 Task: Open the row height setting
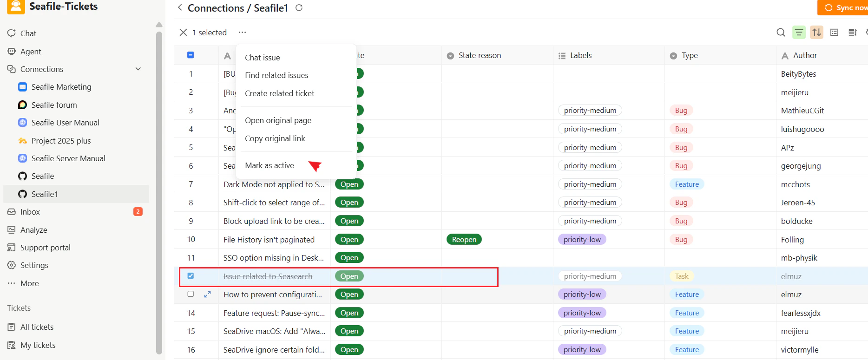[852, 32]
